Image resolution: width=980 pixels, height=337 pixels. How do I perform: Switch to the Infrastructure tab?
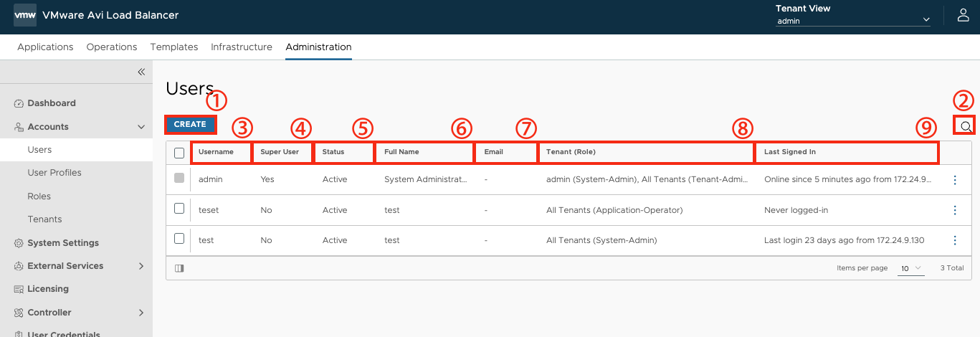pos(242,47)
